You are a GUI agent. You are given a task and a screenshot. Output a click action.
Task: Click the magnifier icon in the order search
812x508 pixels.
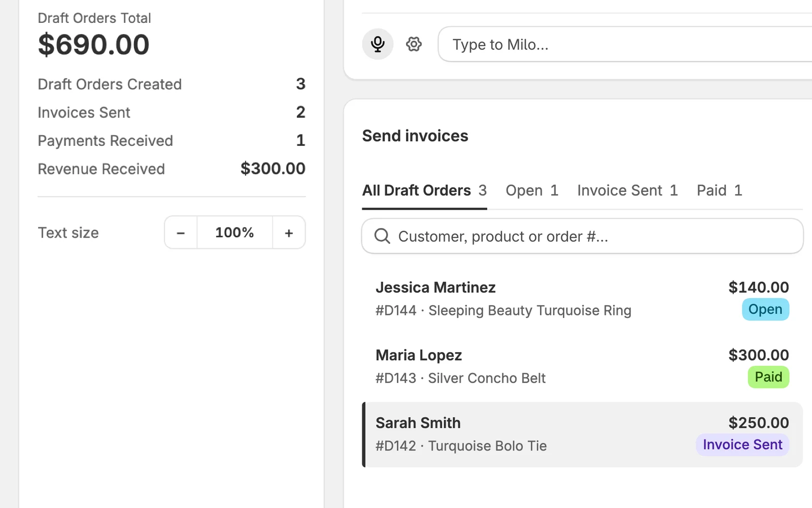pyautogui.click(x=382, y=236)
